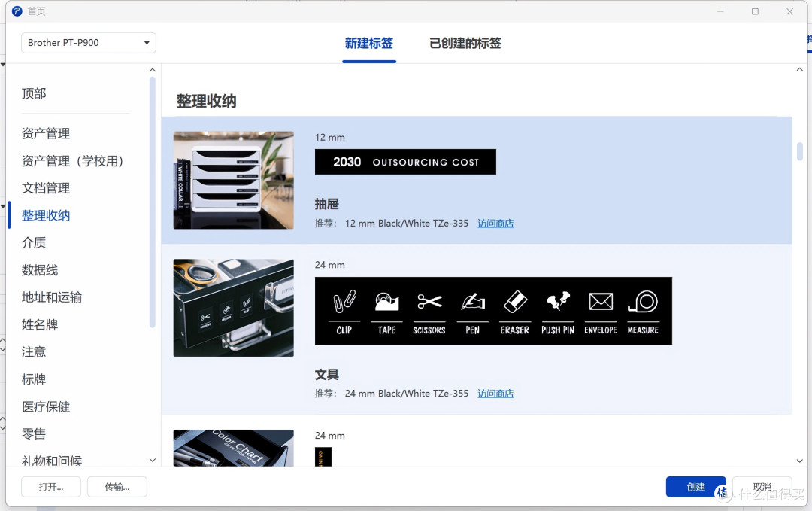Screen dimensions: 812x511
Task: Open 访问商店 link for TZe-335
Action: tap(495, 224)
